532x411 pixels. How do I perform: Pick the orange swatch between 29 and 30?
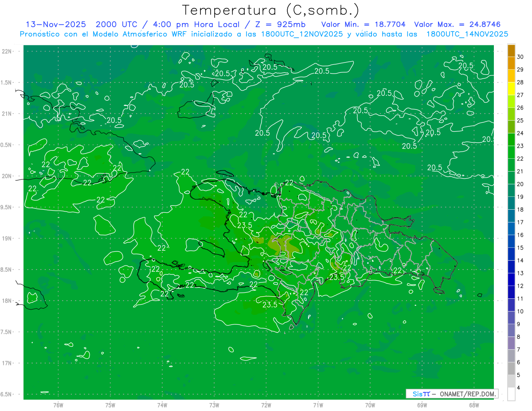pyautogui.click(x=511, y=63)
